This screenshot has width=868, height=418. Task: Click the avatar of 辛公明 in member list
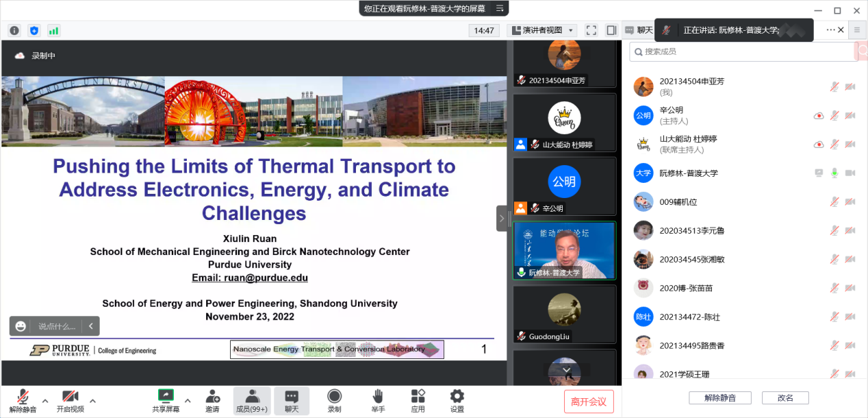point(643,115)
